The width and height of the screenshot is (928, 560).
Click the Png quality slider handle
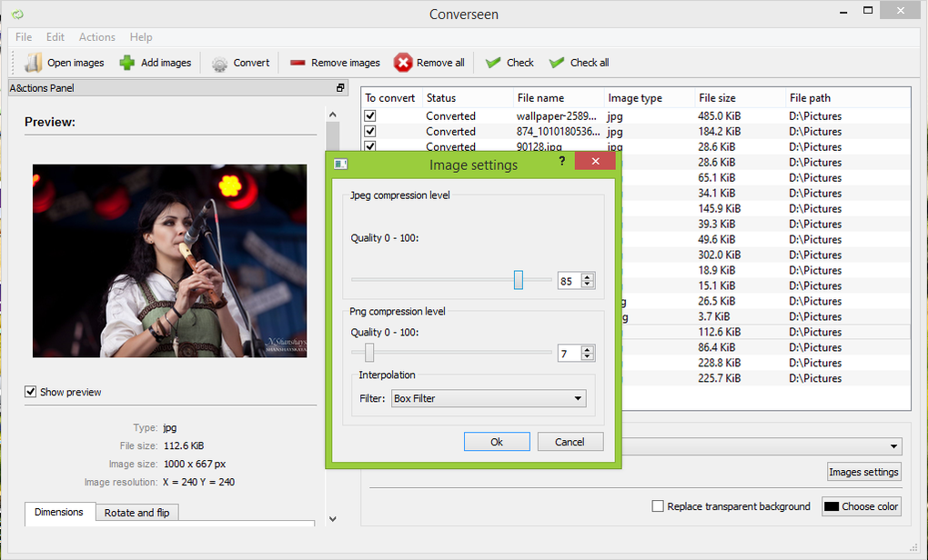point(369,353)
